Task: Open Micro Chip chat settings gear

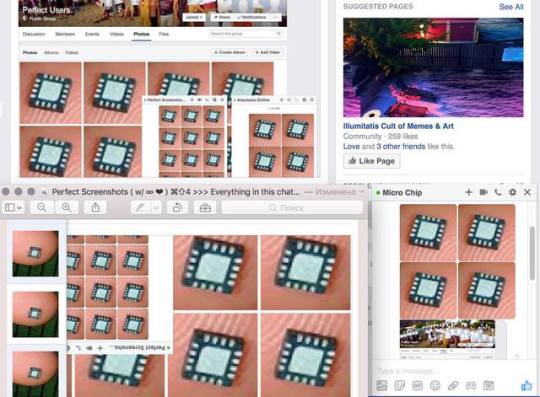Action: click(x=512, y=192)
